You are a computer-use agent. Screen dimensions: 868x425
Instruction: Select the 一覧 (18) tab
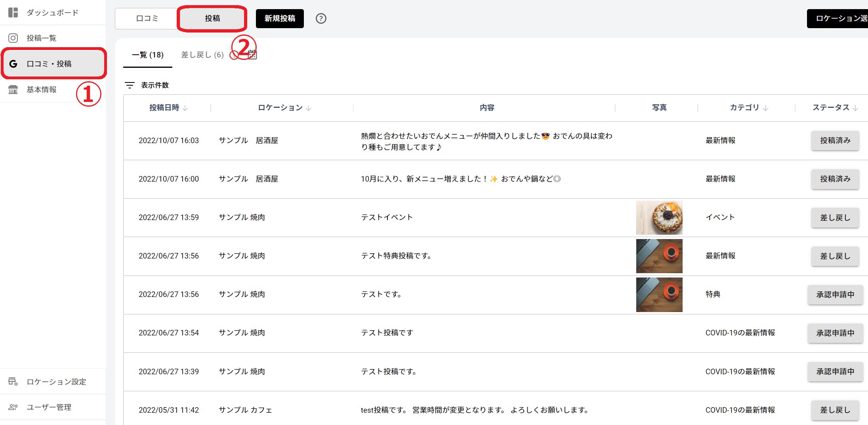[x=148, y=55]
